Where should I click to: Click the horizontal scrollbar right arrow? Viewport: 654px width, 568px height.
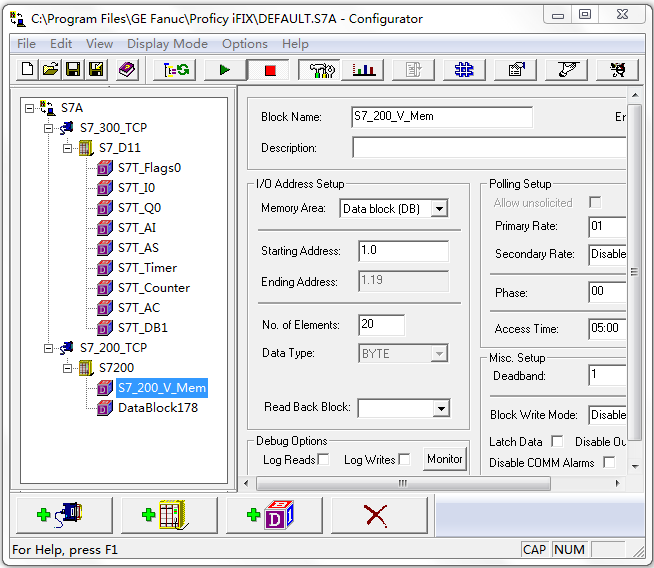click(618, 484)
